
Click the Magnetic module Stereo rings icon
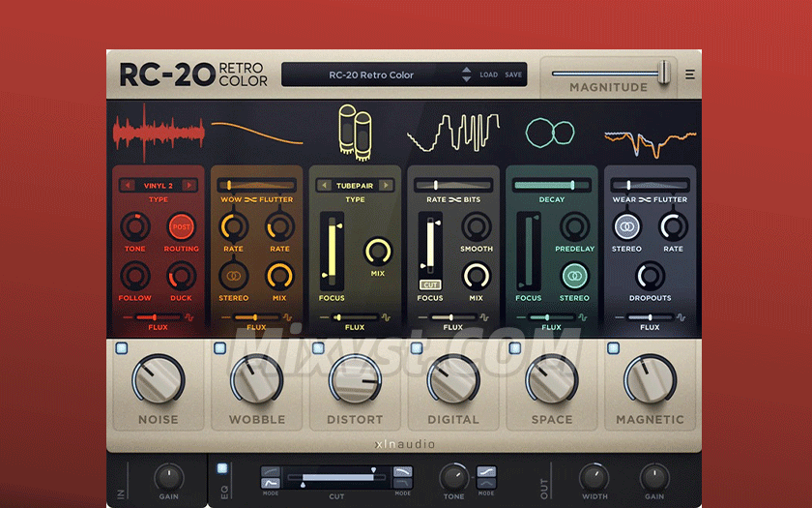coord(626,226)
